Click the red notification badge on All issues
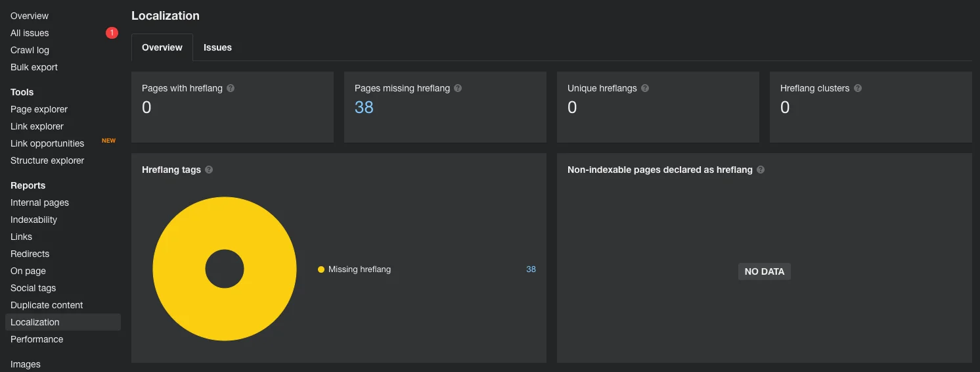This screenshot has width=980, height=372. (x=112, y=33)
